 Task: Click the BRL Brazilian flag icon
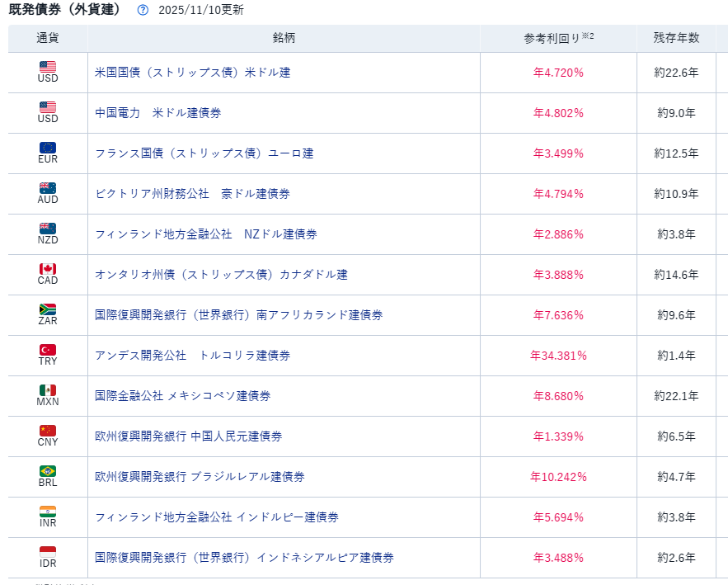pyautogui.click(x=48, y=471)
